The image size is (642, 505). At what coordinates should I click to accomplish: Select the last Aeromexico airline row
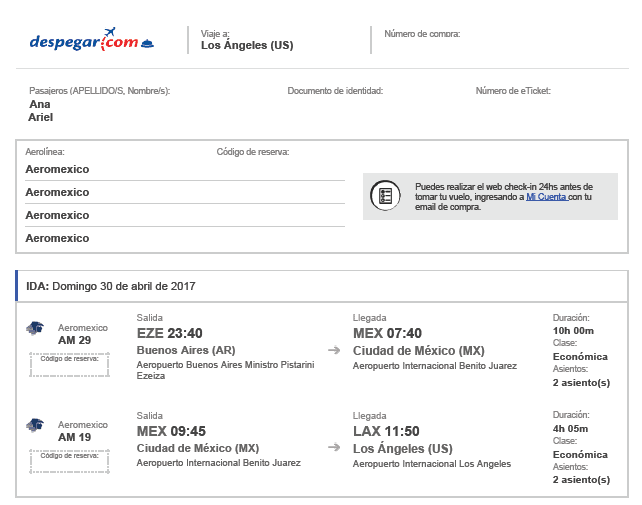[x=57, y=238]
